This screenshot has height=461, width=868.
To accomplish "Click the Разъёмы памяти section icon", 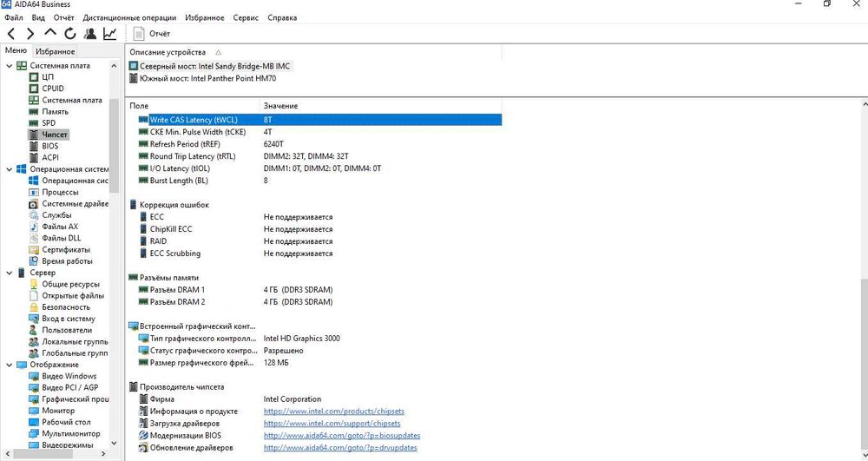I will pos(133,278).
